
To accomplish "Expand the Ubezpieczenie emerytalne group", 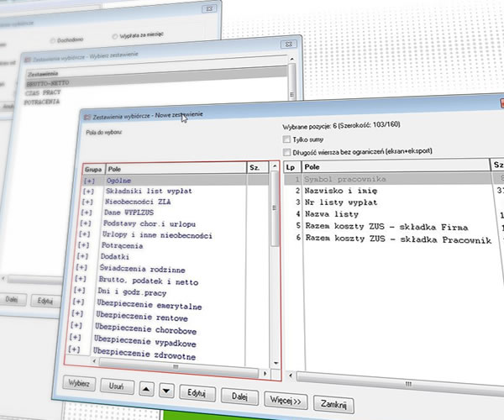I will point(78,302).
